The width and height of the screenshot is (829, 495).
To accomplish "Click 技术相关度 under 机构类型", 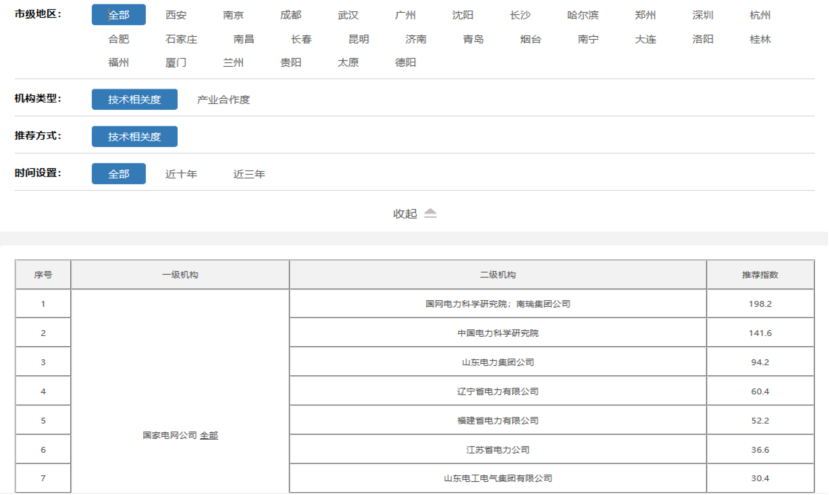I will coord(134,100).
